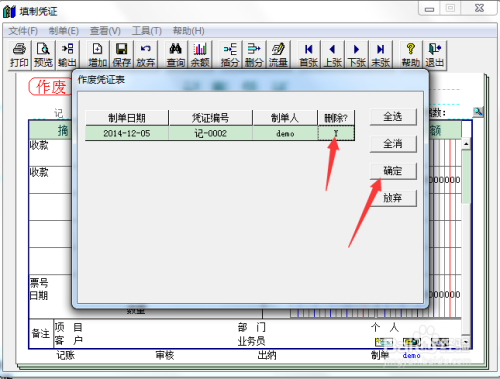
Task: Cancel with the 放弃 dialog button
Action: click(393, 198)
